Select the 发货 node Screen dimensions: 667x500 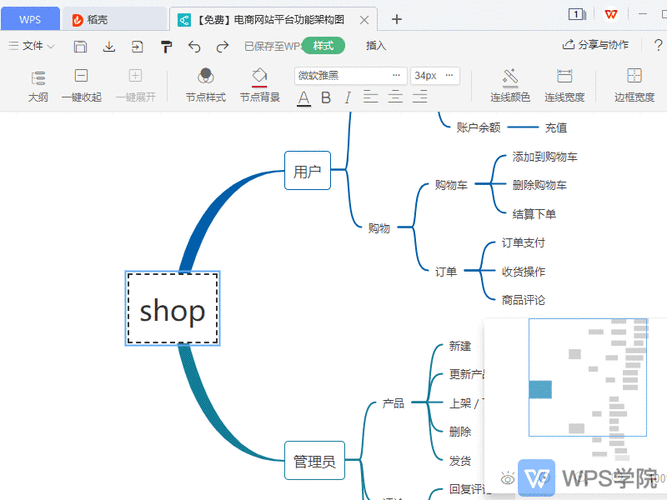(x=460, y=461)
